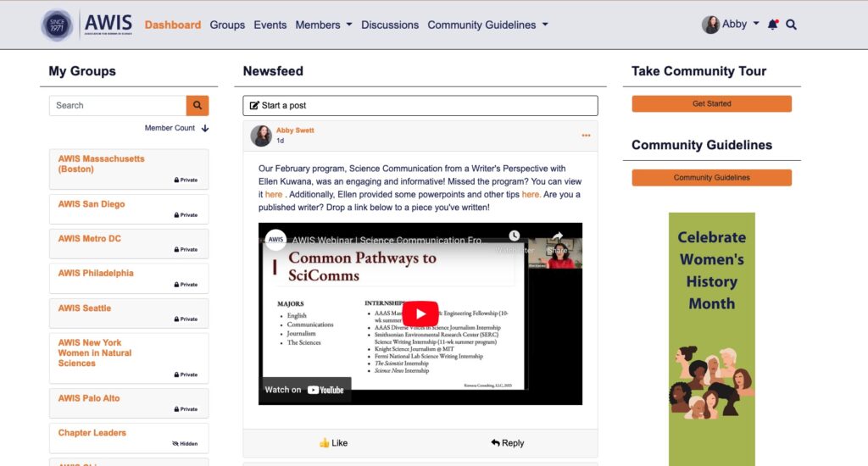Expand Community Guidelines nav dropdown
Image resolution: width=868 pixels, height=466 pixels.
tap(487, 25)
